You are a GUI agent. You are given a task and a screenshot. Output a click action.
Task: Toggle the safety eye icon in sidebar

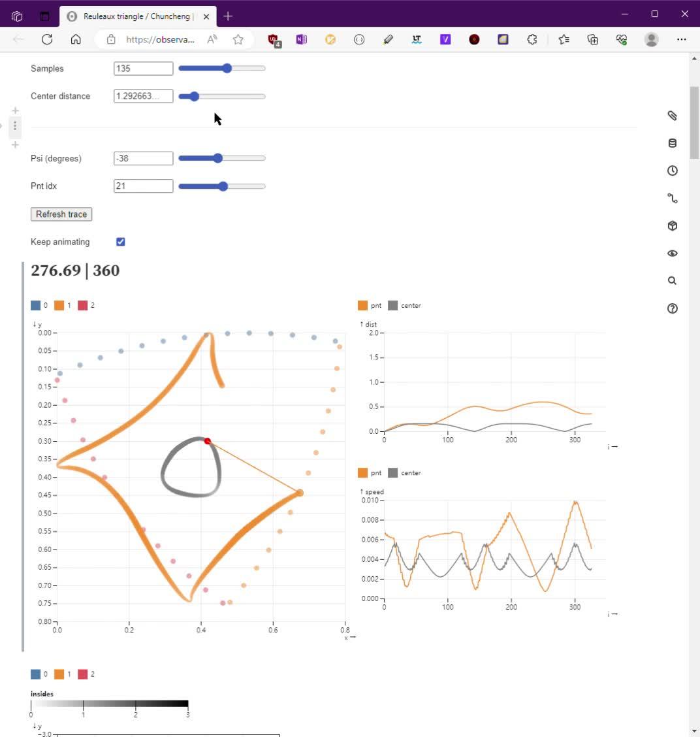672,254
